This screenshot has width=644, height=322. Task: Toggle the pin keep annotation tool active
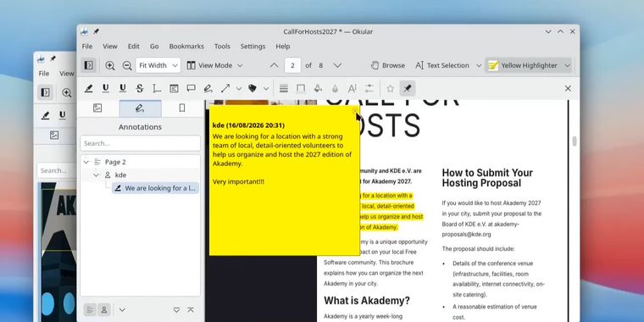[408, 88]
